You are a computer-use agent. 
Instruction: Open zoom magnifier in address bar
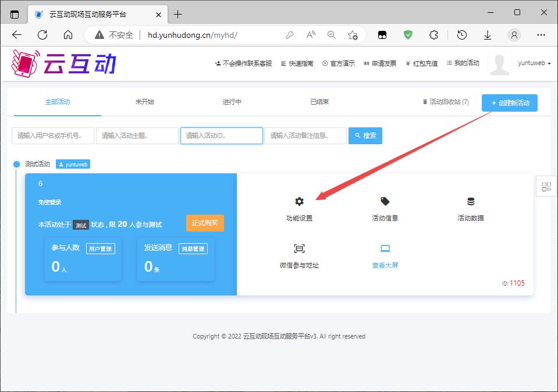pos(332,35)
